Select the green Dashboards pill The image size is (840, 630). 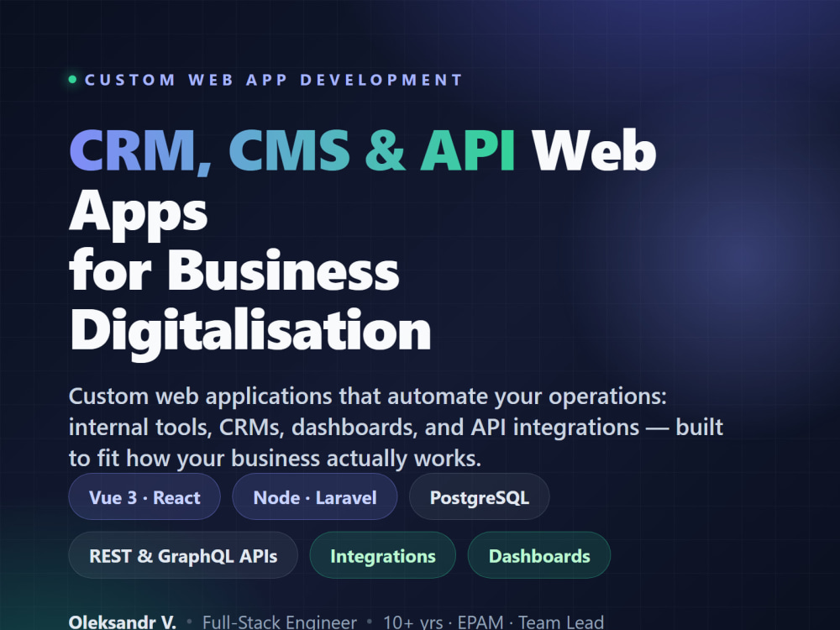tap(539, 555)
